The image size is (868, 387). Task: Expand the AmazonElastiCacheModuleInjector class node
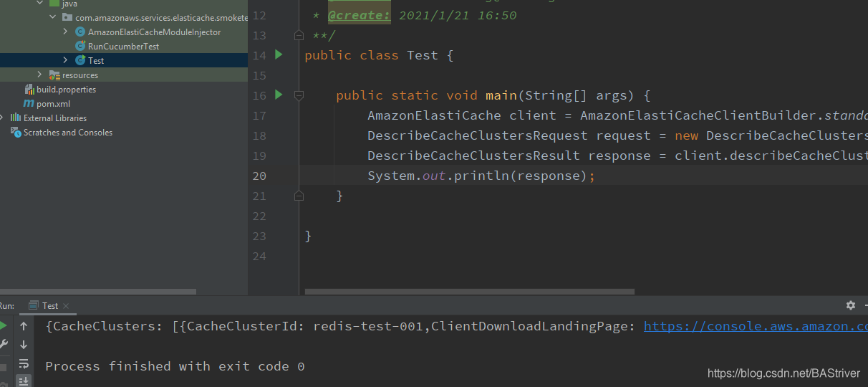coord(65,32)
